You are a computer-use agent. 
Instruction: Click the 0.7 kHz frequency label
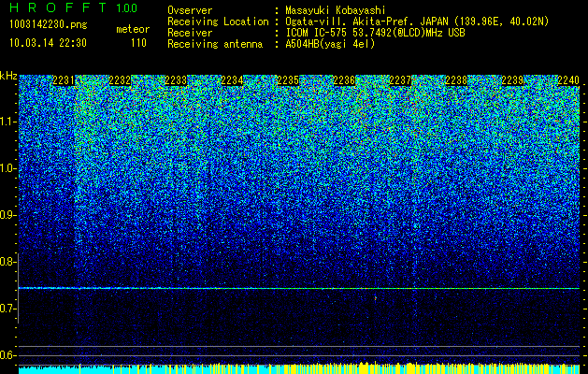7,309
